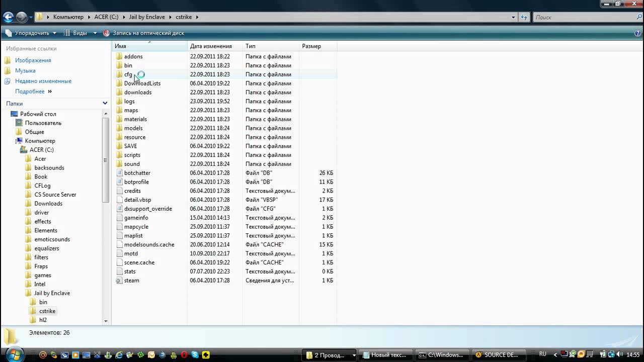Select Fraps folder in tree
Viewport: 644px width, 362px height.
coord(41,266)
